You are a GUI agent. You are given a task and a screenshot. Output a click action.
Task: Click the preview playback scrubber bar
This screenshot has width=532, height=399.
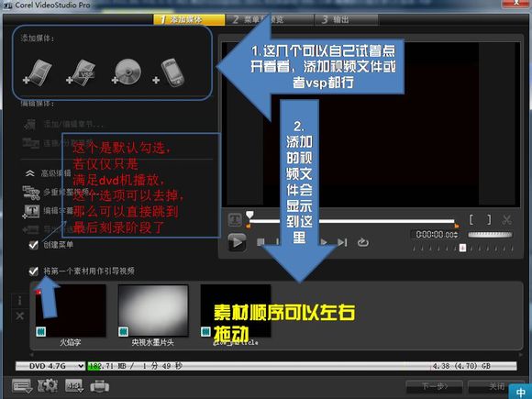tap(352, 221)
